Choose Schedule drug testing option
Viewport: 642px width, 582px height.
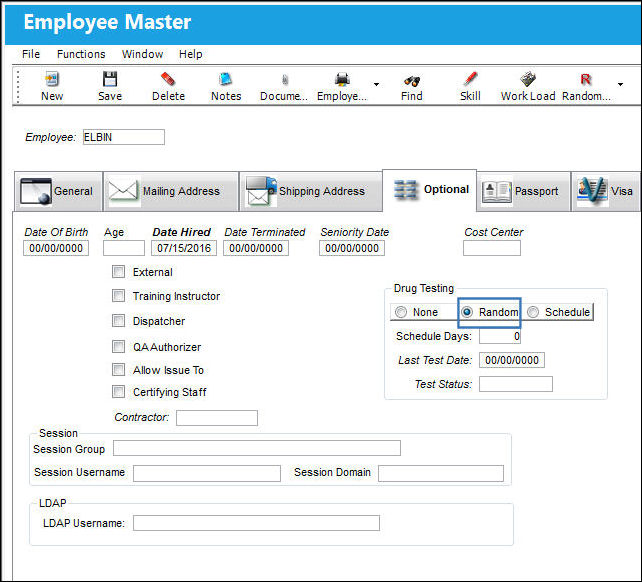click(533, 312)
